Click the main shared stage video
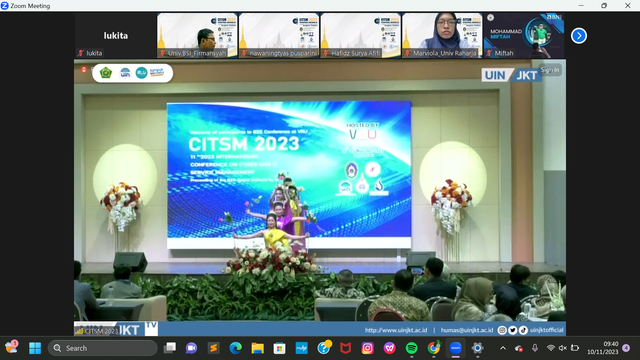 coord(320,198)
